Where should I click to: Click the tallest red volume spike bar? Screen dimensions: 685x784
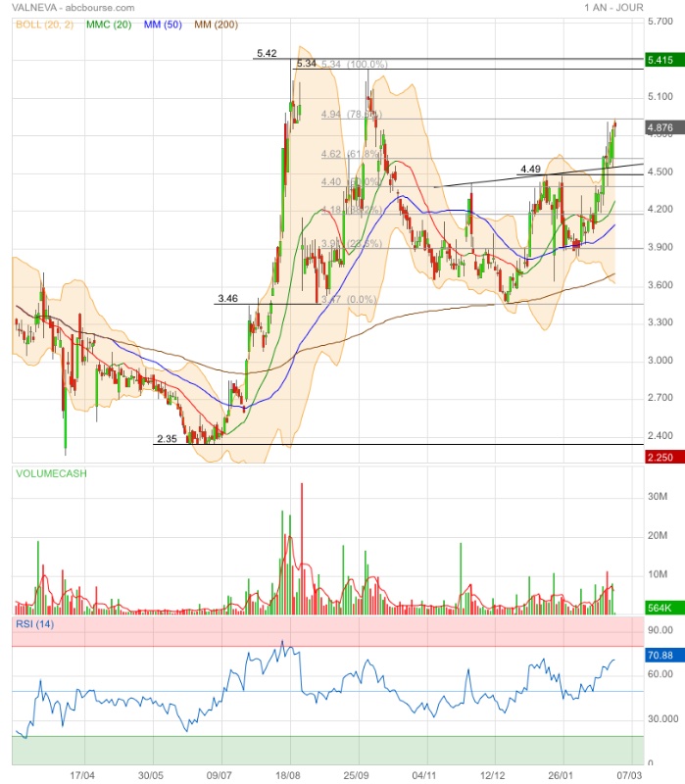tap(302, 549)
